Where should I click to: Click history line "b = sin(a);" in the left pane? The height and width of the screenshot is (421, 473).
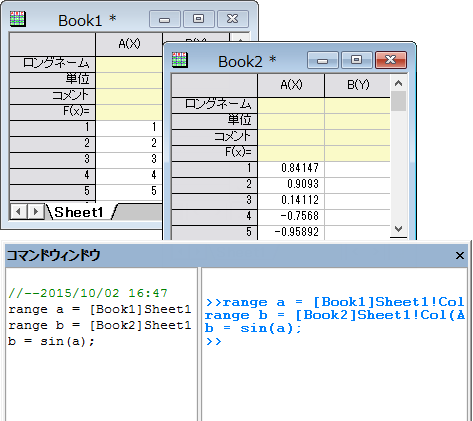[x=51, y=342]
